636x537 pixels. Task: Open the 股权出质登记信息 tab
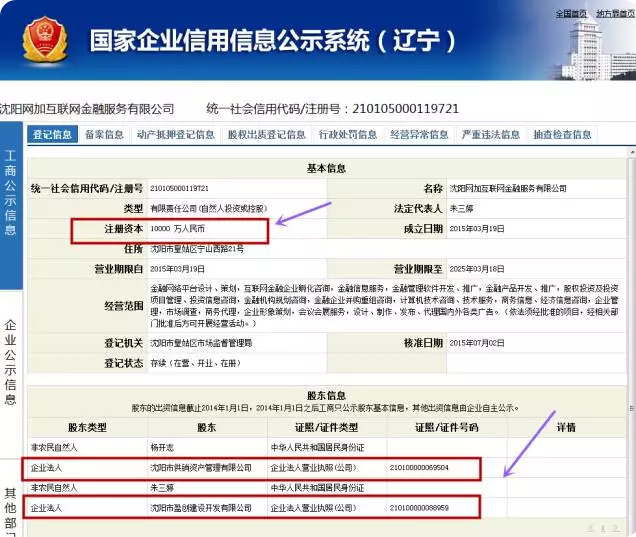(266, 134)
